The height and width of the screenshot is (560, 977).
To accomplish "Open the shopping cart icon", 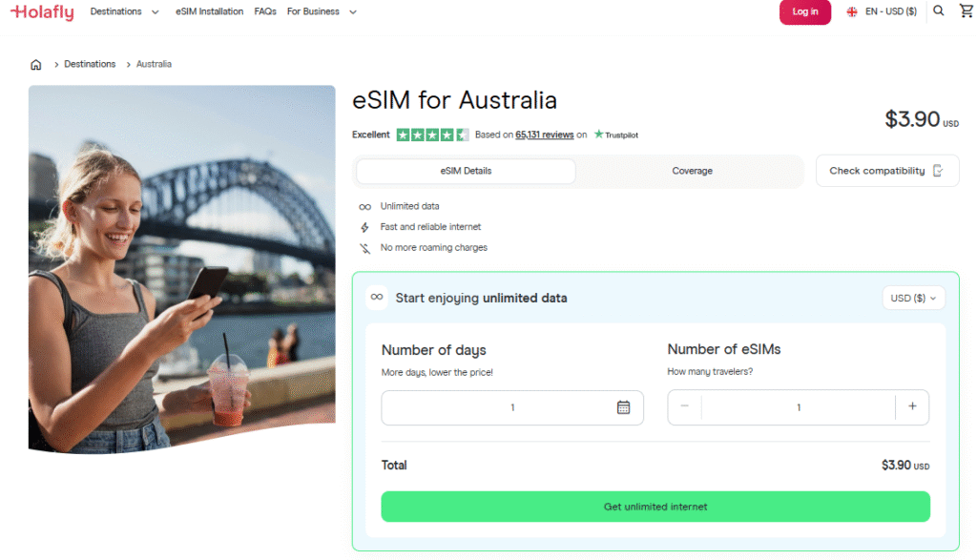I will (967, 10).
